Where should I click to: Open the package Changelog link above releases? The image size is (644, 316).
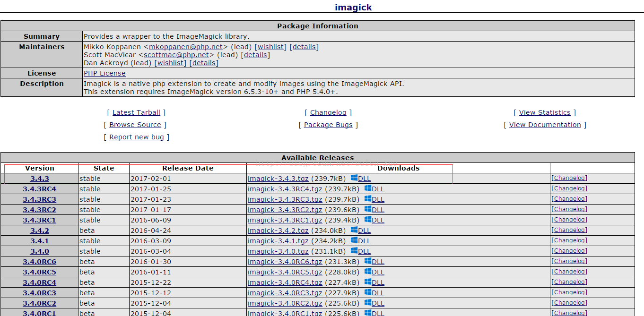328,112
